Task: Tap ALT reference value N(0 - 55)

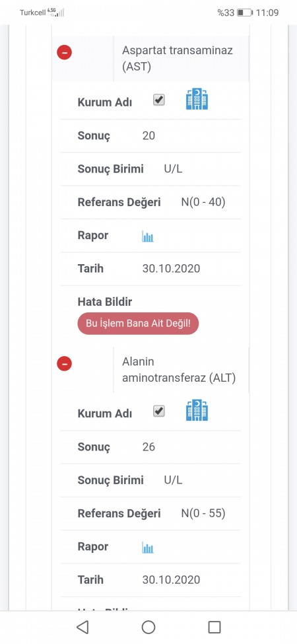Action: [x=203, y=513]
